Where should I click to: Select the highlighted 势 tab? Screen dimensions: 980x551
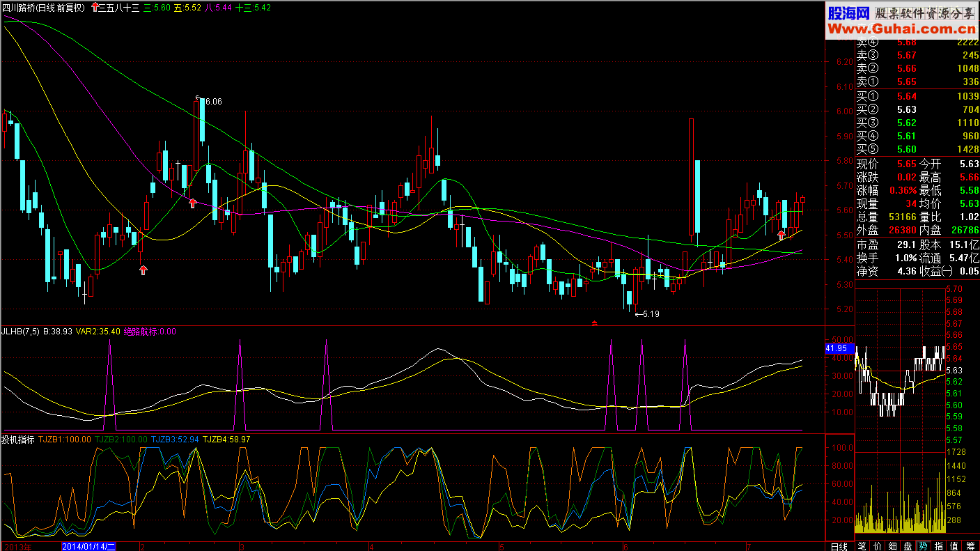924,545
